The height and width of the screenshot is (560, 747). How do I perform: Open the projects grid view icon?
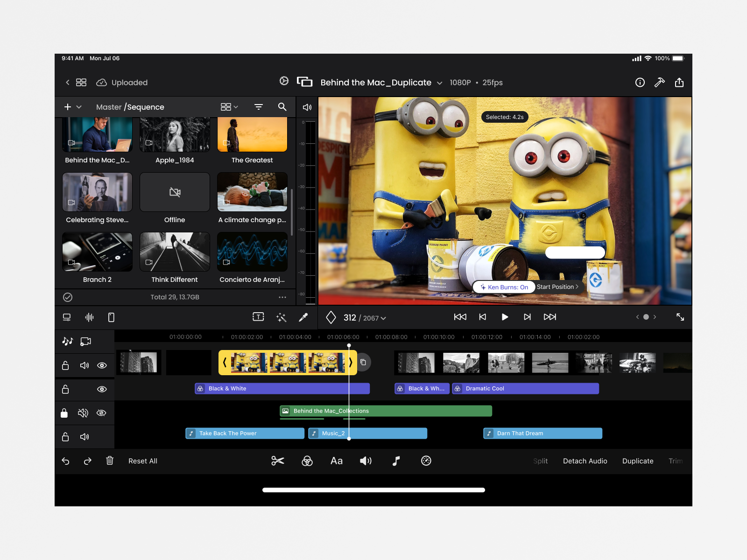click(x=81, y=83)
